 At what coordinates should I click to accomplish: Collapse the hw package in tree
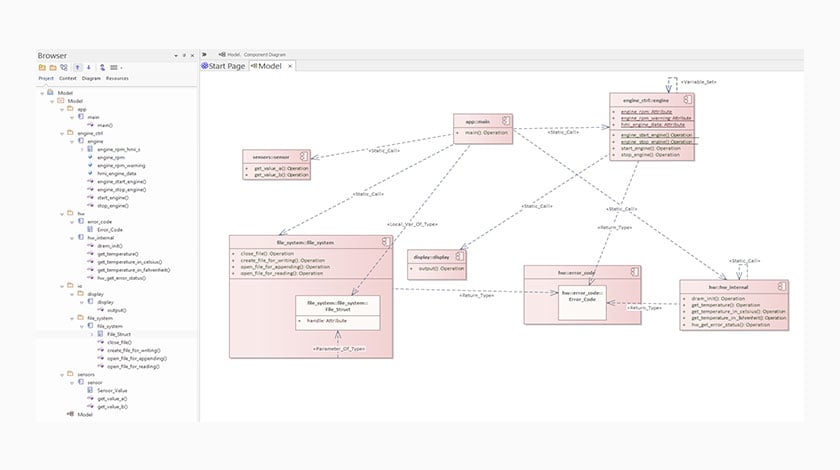pos(62,214)
